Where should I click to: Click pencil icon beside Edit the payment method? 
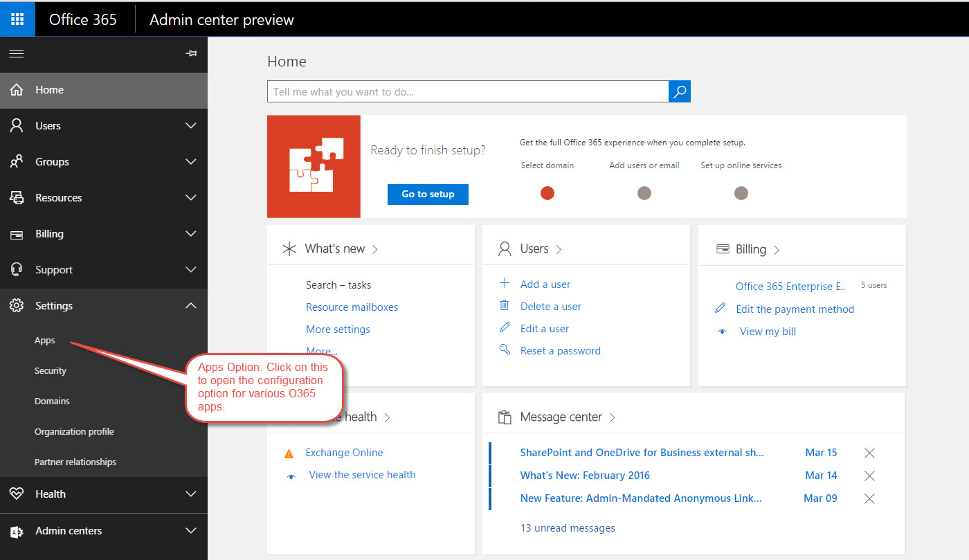[x=721, y=309]
